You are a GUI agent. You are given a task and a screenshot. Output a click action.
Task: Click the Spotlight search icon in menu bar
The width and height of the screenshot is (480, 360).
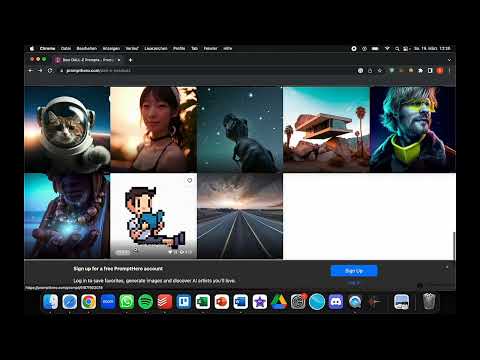[x=397, y=49]
